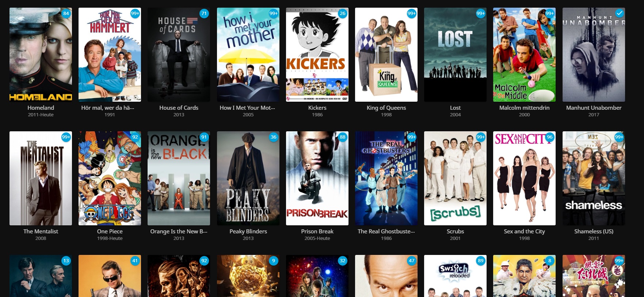Click the 26 episode badge on Kickers
This screenshot has height=297, width=644.
pos(342,13)
